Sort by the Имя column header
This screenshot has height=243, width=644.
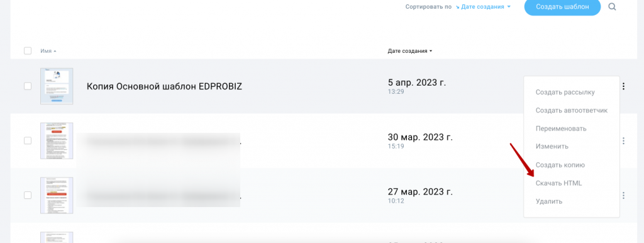point(48,51)
